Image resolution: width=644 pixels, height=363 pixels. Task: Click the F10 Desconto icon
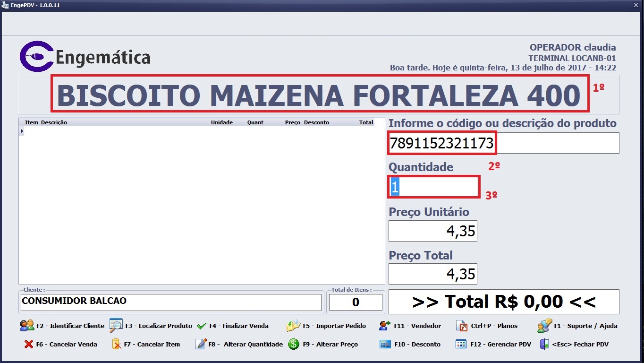click(385, 344)
